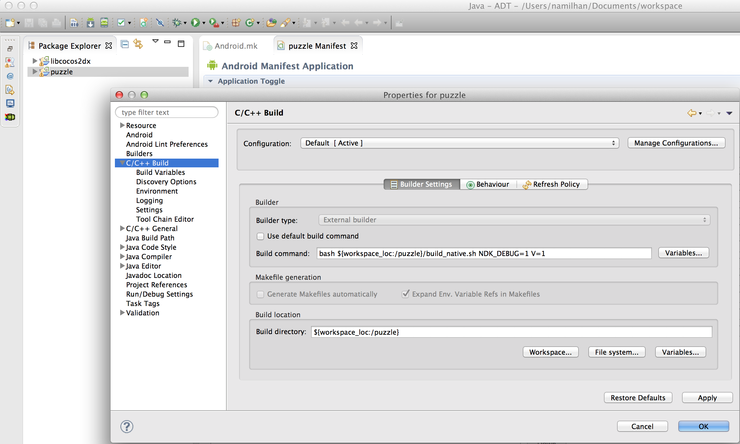
Task: Click the New file wizard toolbar icon
Action: pyautogui.click(x=9, y=23)
